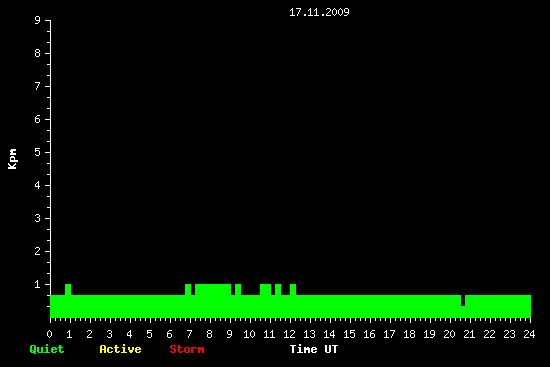This screenshot has height=367, width=550.
Task: Click the black notch near hour 21
Action: (x=463, y=300)
